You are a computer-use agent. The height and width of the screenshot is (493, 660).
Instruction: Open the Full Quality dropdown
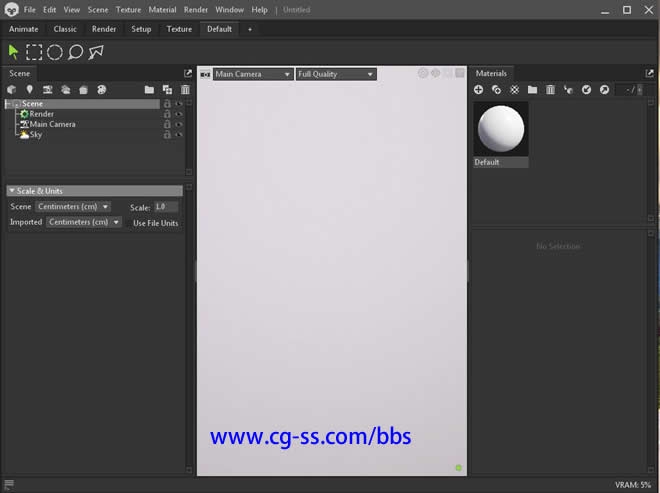pyautogui.click(x=336, y=74)
